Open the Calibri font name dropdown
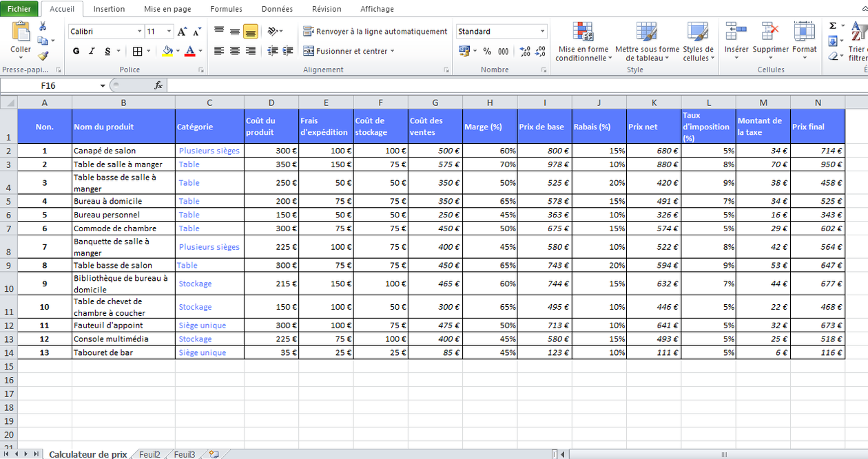 [140, 31]
